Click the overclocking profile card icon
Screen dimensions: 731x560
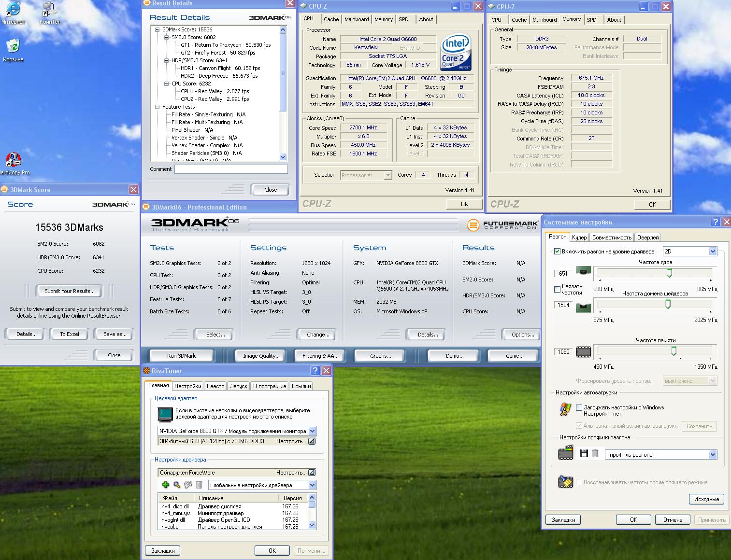tap(565, 452)
